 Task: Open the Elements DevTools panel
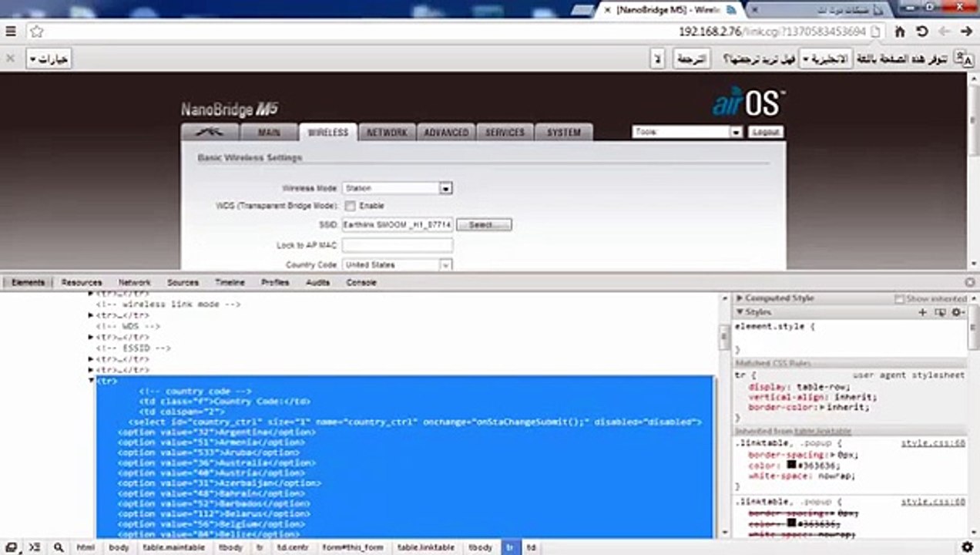pos(28,282)
